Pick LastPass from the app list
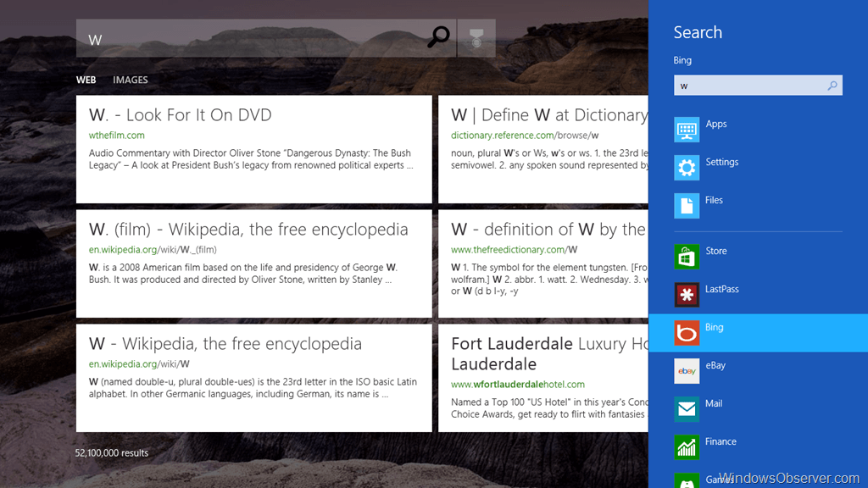Image resolution: width=868 pixels, height=488 pixels. [x=687, y=295]
